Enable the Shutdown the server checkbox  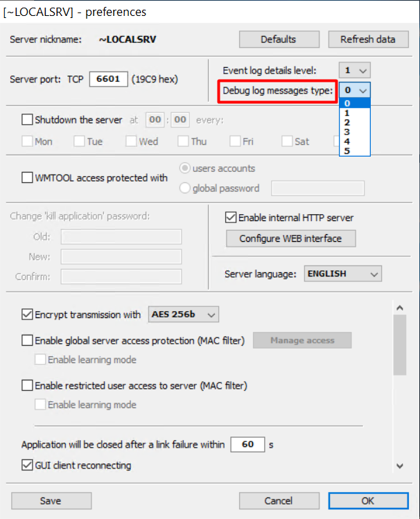tap(28, 120)
